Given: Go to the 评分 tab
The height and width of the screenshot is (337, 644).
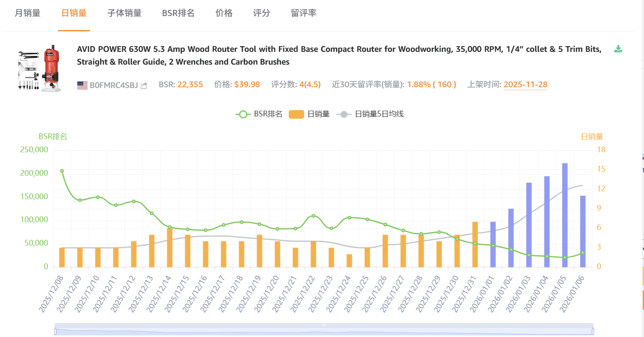Looking at the screenshot, I should 262,13.
